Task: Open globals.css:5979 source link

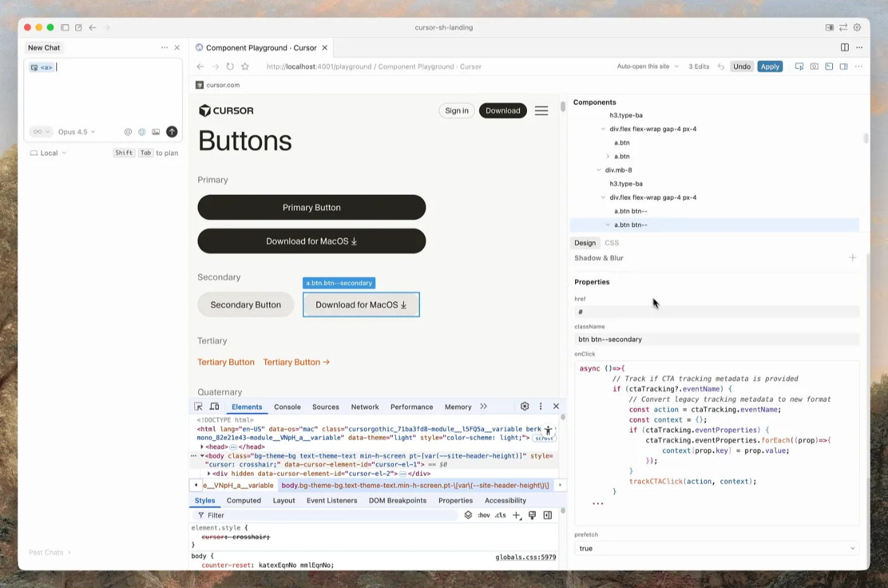Action: coord(526,558)
